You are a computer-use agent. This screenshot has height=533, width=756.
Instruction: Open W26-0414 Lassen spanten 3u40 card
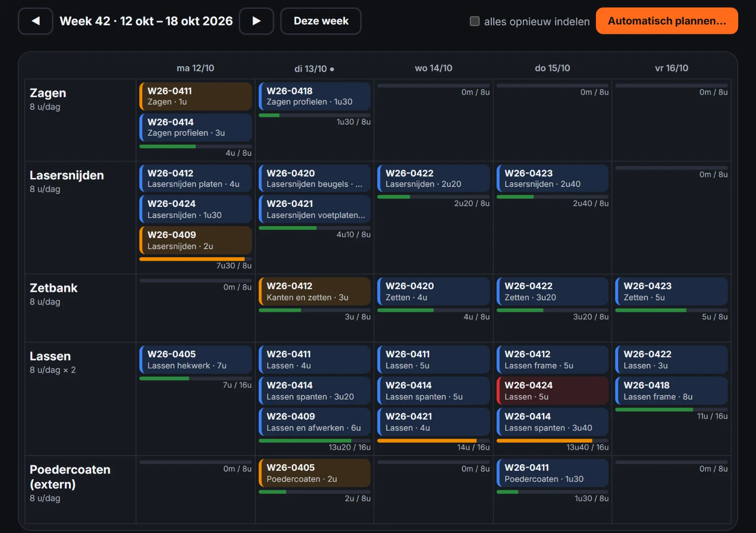point(552,422)
